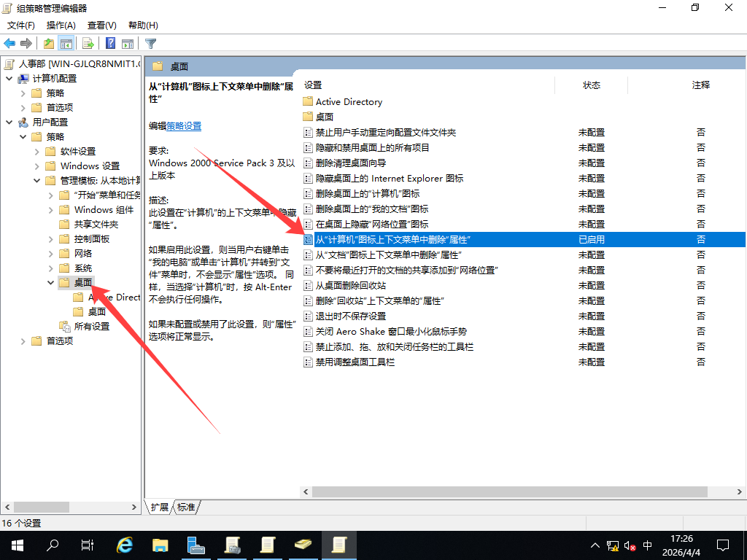Expand the 软件设置 tree node

click(36, 152)
